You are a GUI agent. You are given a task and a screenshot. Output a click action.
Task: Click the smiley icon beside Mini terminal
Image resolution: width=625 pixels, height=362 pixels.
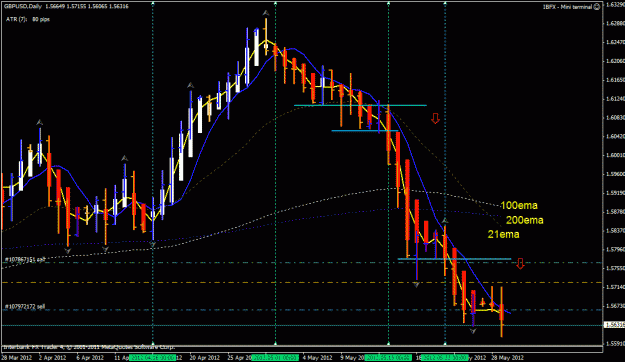(597, 7)
